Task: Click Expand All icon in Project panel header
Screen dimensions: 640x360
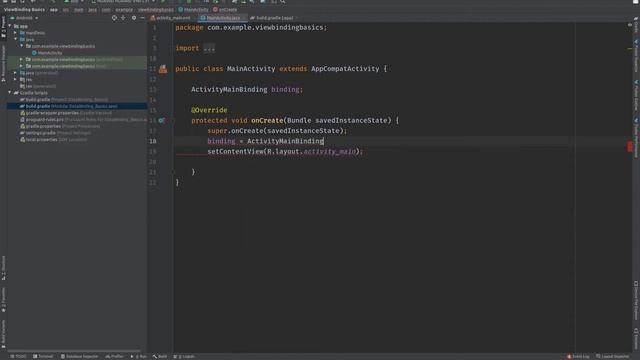Action: (x=123, y=18)
